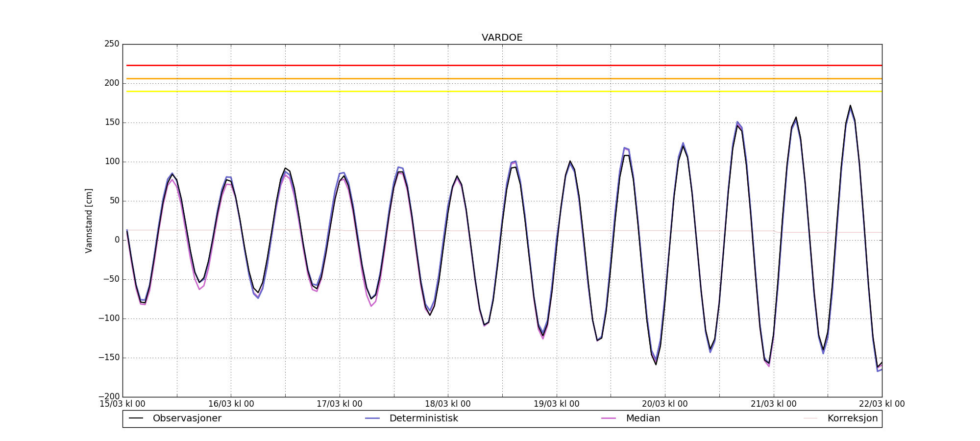The width and height of the screenshot is (980, 441).
Task: Click the faint pink Korreksjon legend line sample
Action: 810,418
